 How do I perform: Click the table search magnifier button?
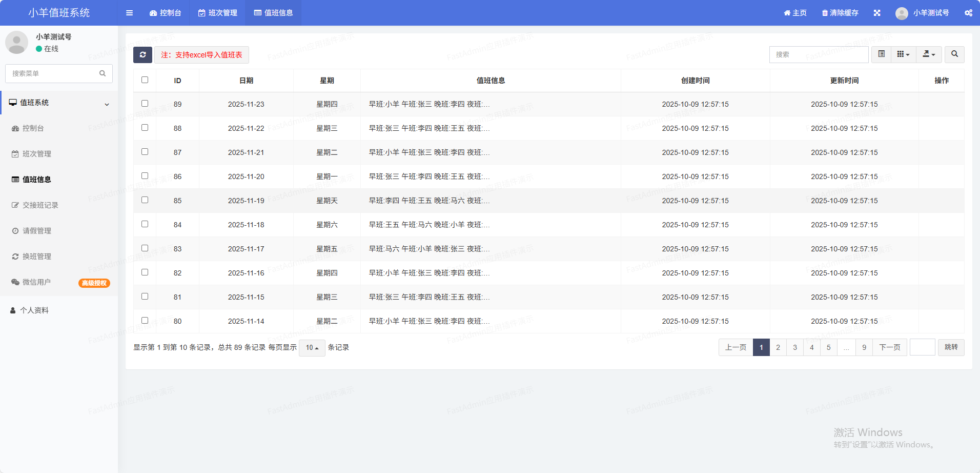click(954, 54)
